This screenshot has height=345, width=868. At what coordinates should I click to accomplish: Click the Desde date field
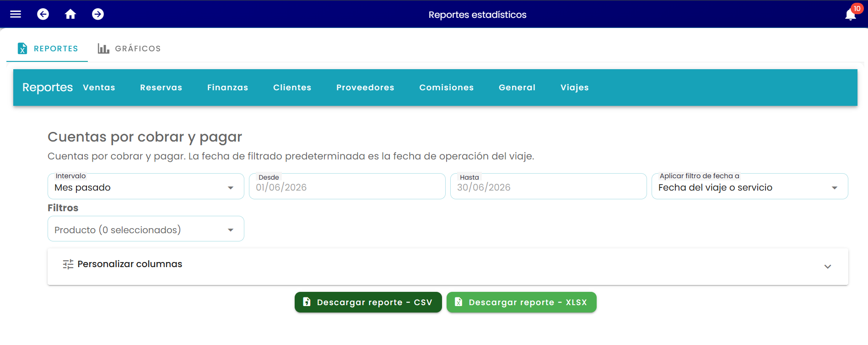(347, 186)
